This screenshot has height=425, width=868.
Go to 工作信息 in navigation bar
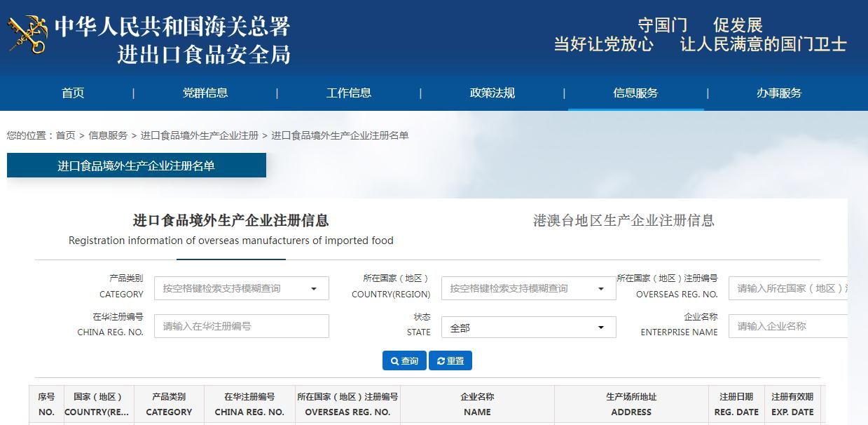tap(349, 93)
